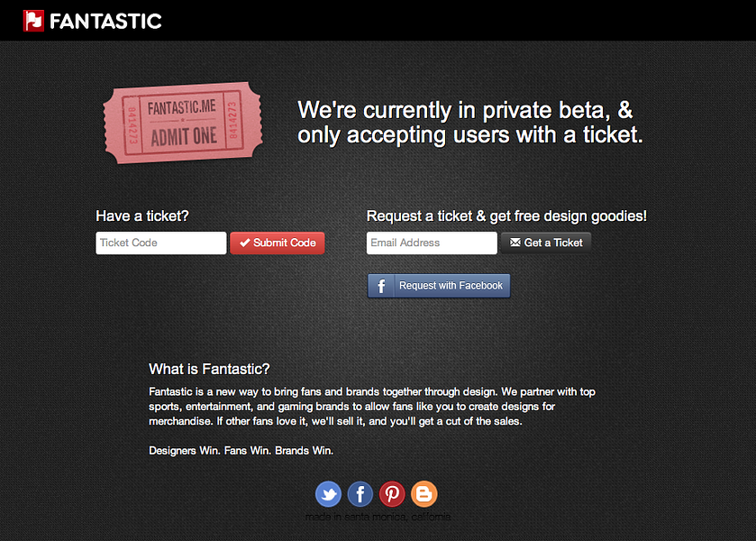Click the checkmark icon inside Submit Code
Viewport: 756px width, 541px height.
point(245,243)
